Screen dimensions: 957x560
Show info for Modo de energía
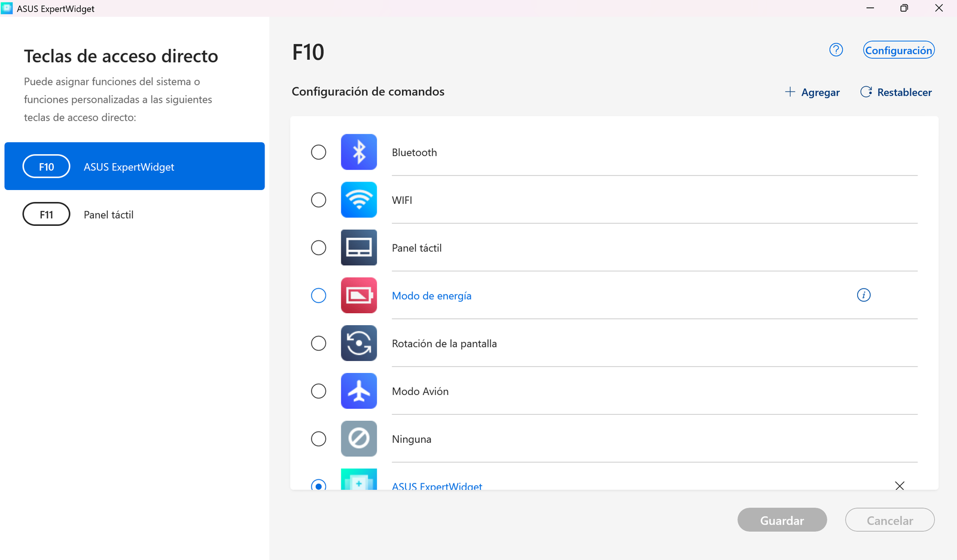click(863, 295)
